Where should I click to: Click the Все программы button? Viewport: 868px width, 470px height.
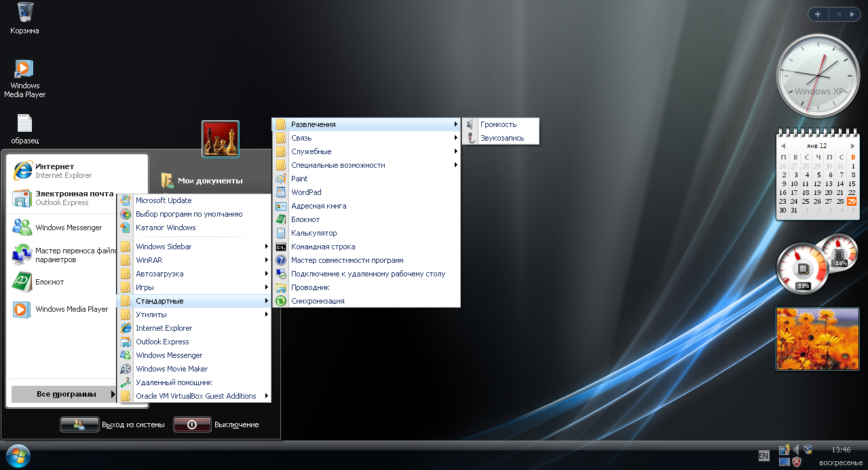(x=64, y=395)
